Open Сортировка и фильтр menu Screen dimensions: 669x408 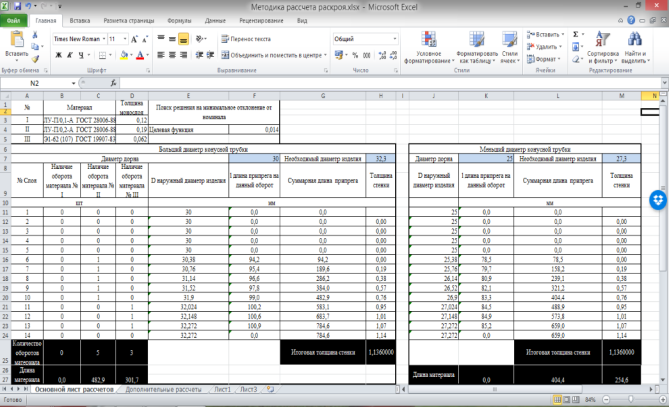(602, 47)
